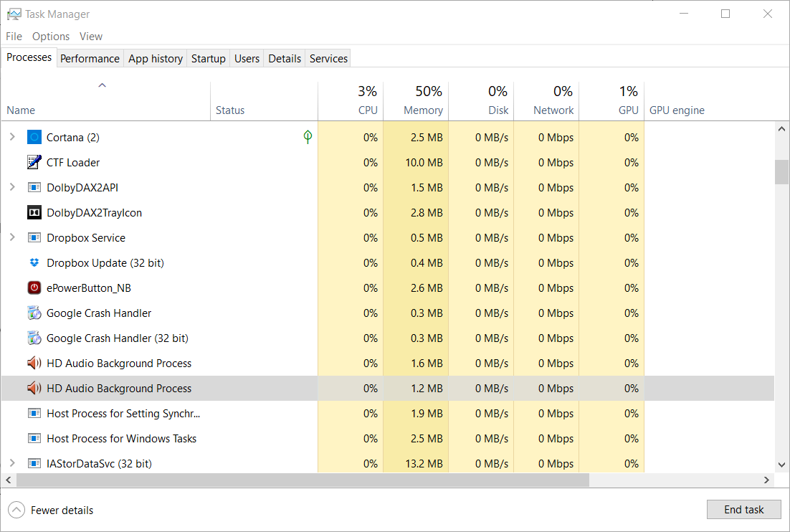
Task: Close the Task Manager window
Action: pyautogui.click(x=767, y=14)
